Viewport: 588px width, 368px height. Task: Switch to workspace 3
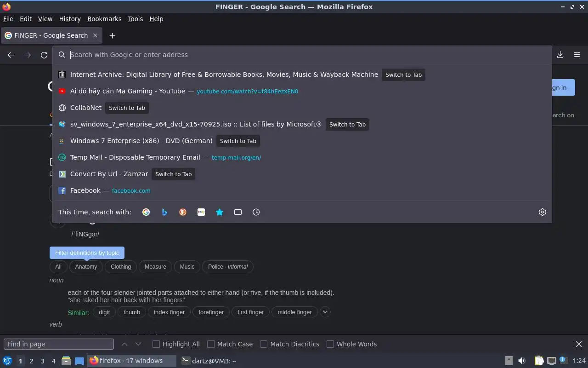click(x=43, y=361)
